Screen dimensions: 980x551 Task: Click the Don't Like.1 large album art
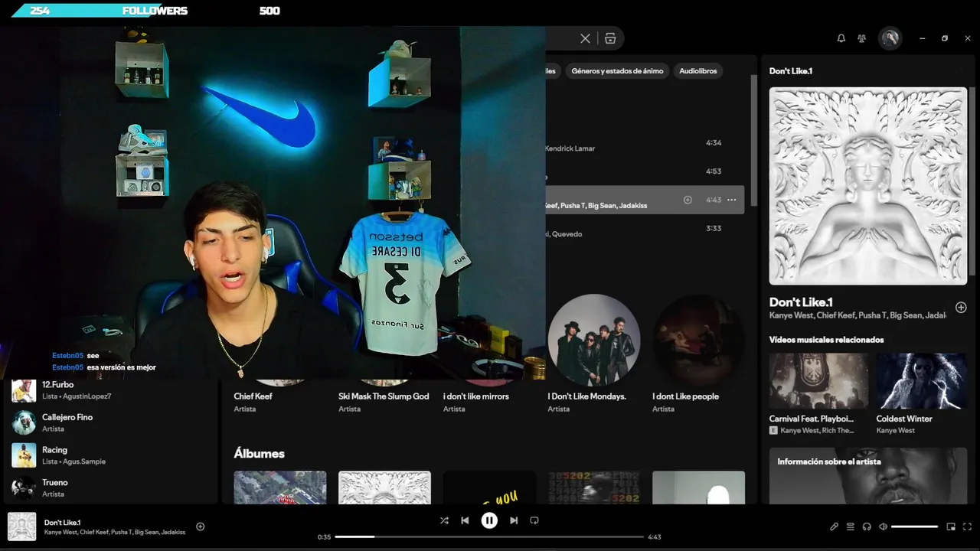tap(867, 186)
